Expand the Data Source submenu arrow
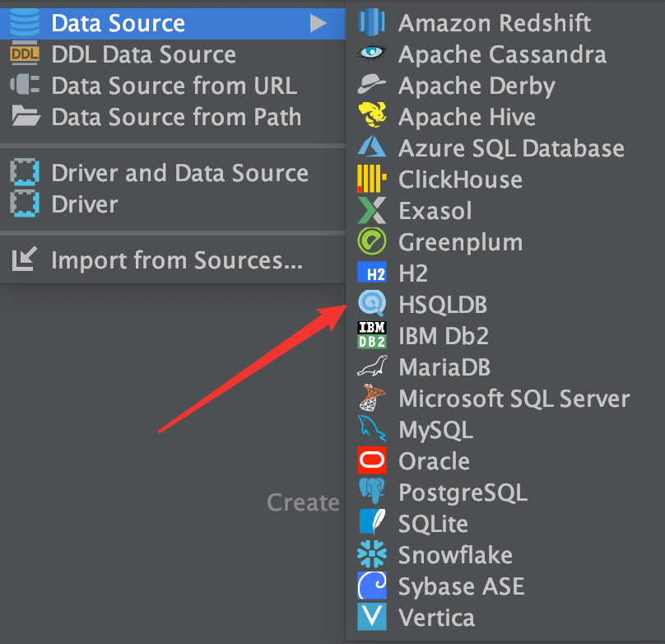Screen dimensions: 665x644 [x=317, y=23]
